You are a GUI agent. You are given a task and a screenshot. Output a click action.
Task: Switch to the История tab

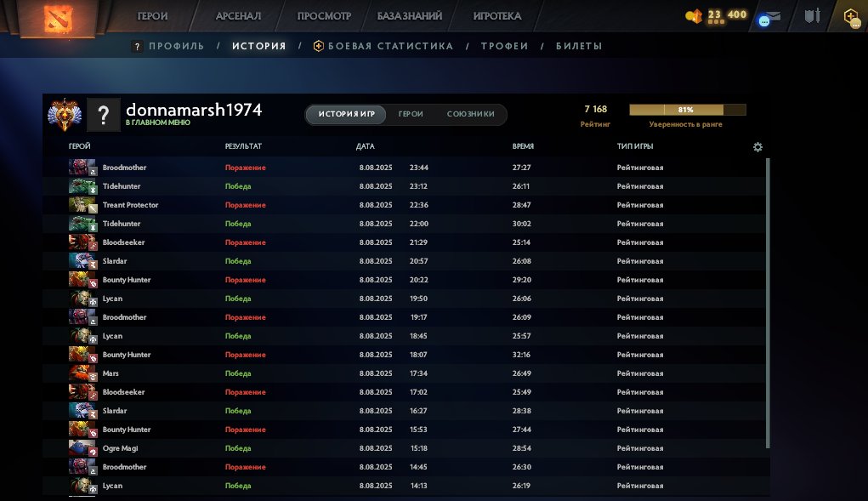(259, 46)
